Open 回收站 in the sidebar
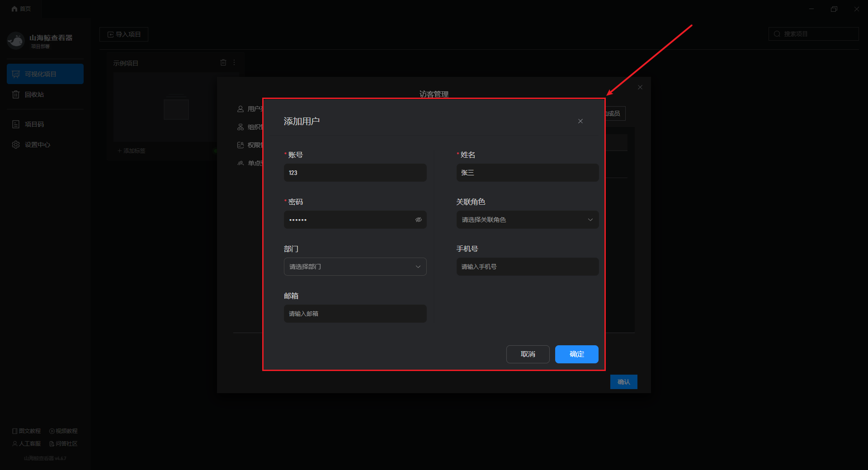The image size is (868, 470). [x=34, y=94]
